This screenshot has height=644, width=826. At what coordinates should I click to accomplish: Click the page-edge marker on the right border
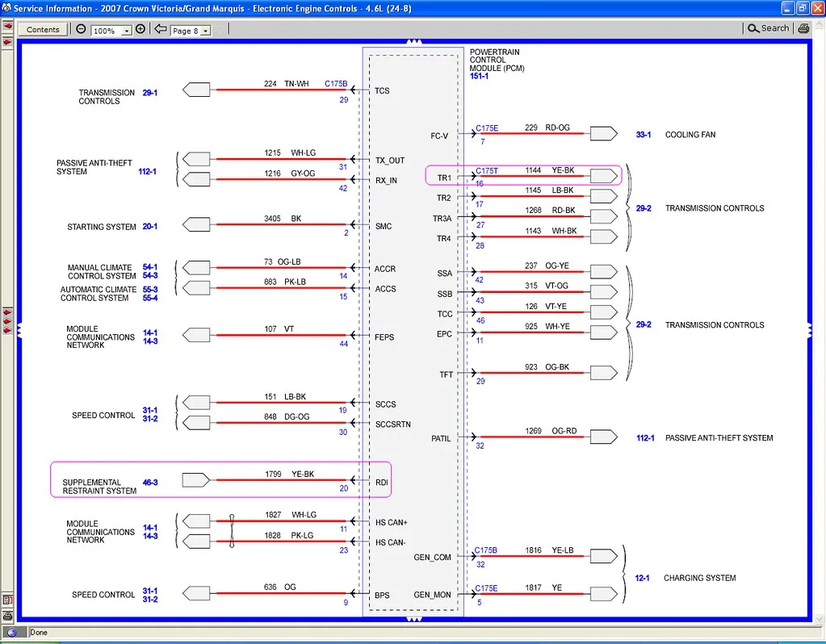(810, 331)
